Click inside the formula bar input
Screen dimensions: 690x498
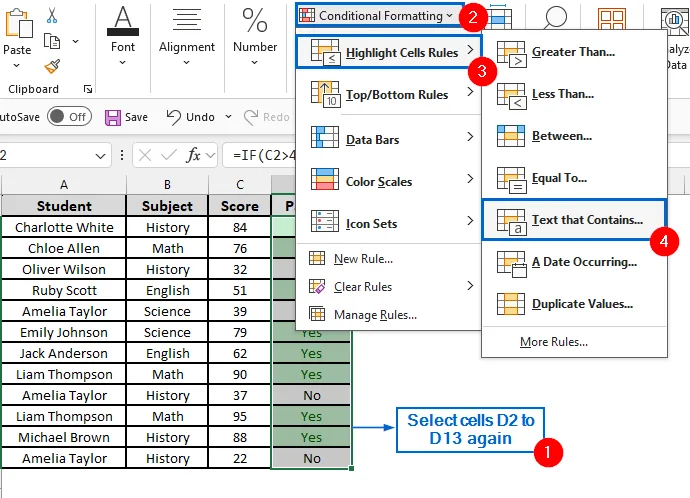point(260,155)
